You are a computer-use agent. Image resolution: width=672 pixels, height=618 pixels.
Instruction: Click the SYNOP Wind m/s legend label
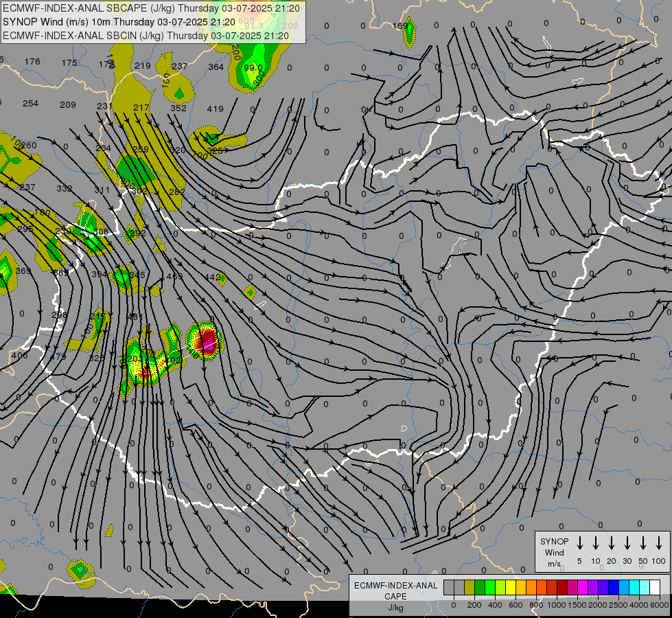pyautogui.click(x=554, y=552)
